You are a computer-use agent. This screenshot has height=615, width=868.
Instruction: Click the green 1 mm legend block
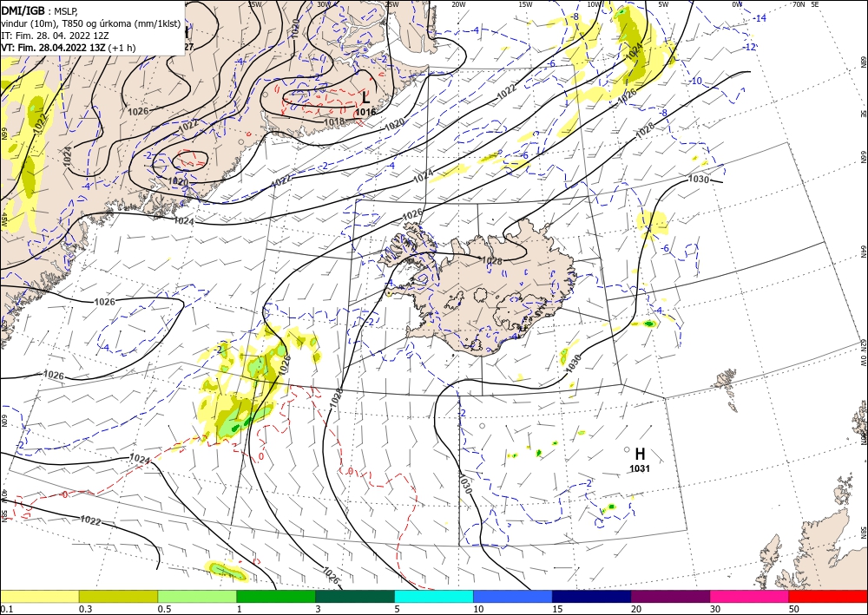[276, 596]
